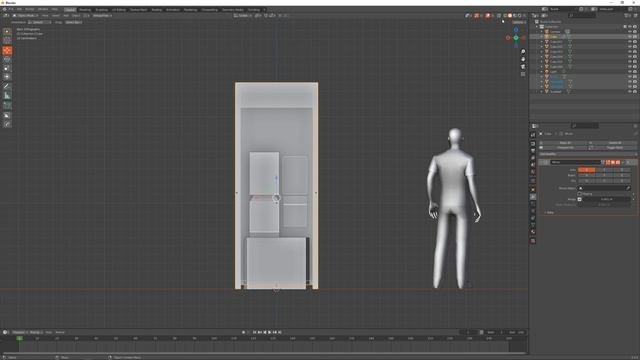
Task: Toggle Mirror modifier Y axis
Action: click(604, 170)
